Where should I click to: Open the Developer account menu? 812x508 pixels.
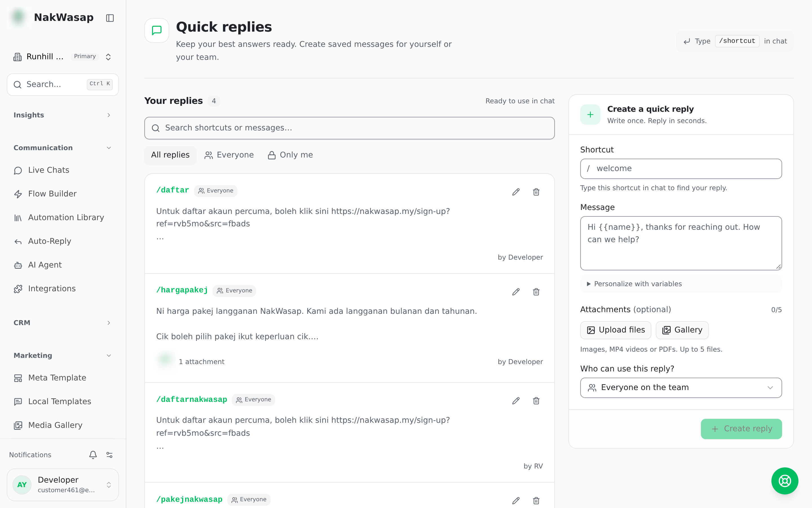[63, 485]
